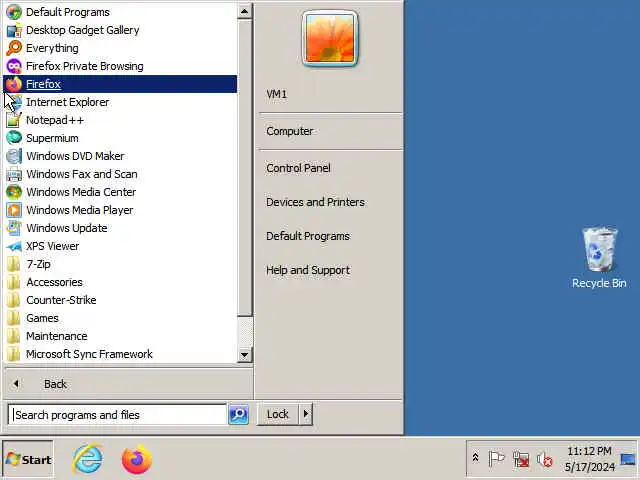Launch the Windows Media Center icon
Image resolution: width=640 pixels, height=480 pixels.
14,192
